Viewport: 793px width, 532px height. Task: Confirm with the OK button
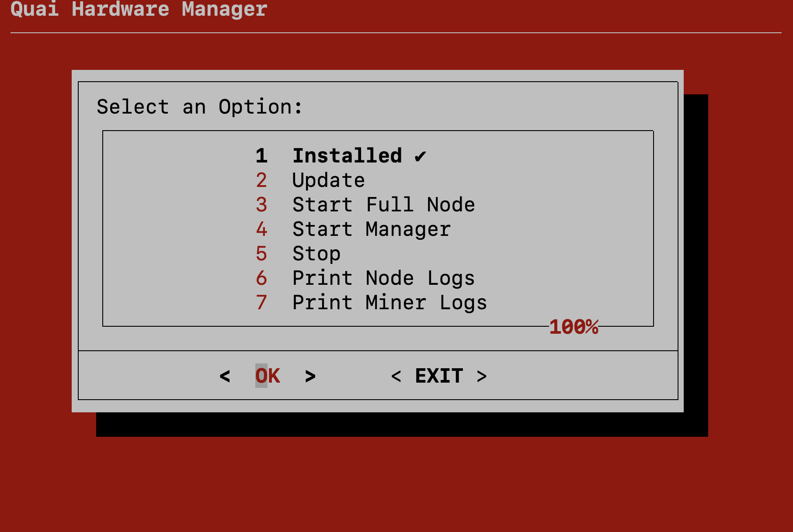click(x=268, y=376)
